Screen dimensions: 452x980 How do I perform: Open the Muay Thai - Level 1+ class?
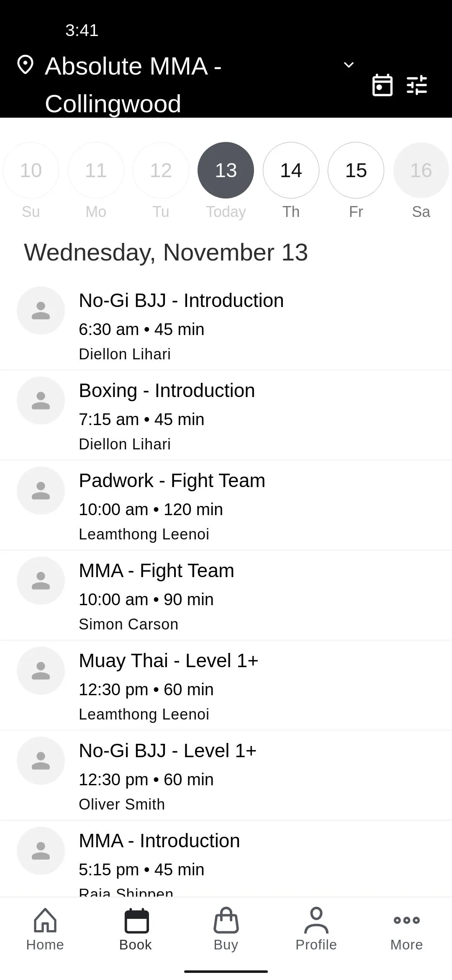click(x=226, y=686)
